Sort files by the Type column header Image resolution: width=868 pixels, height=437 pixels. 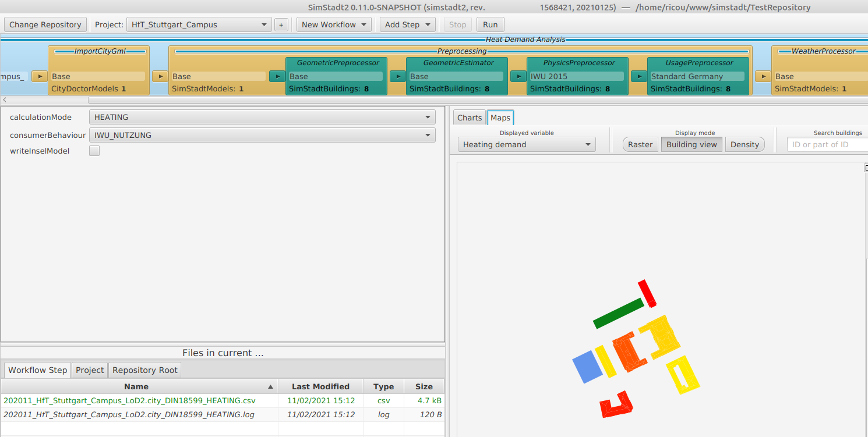384,386
